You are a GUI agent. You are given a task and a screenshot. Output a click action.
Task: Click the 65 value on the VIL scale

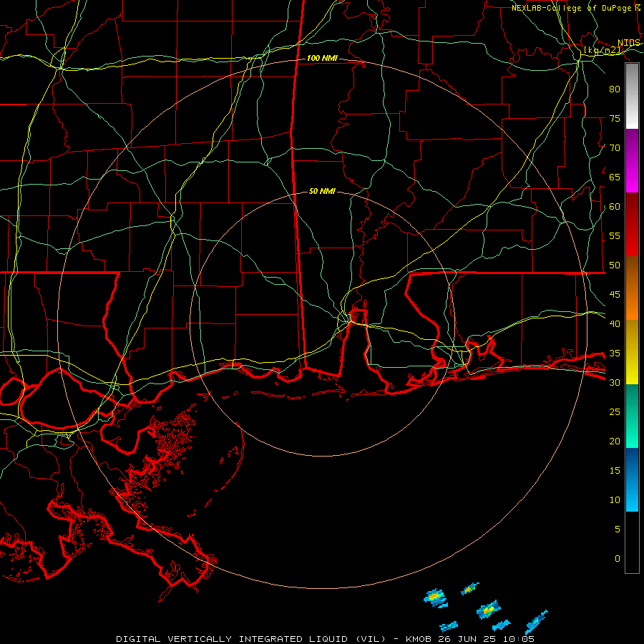[x=615, y=177]
